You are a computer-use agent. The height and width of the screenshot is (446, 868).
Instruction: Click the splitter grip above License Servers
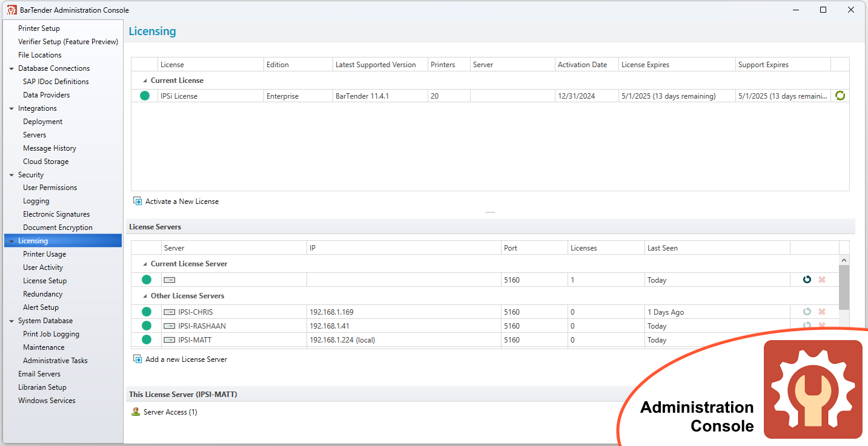click(x=490, y=212)
